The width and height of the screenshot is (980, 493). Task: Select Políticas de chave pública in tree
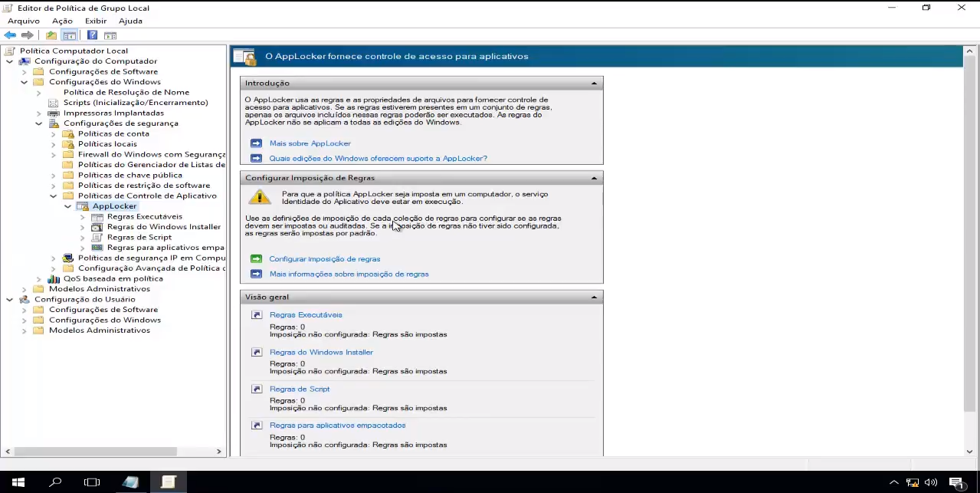(x=130, y=176)
